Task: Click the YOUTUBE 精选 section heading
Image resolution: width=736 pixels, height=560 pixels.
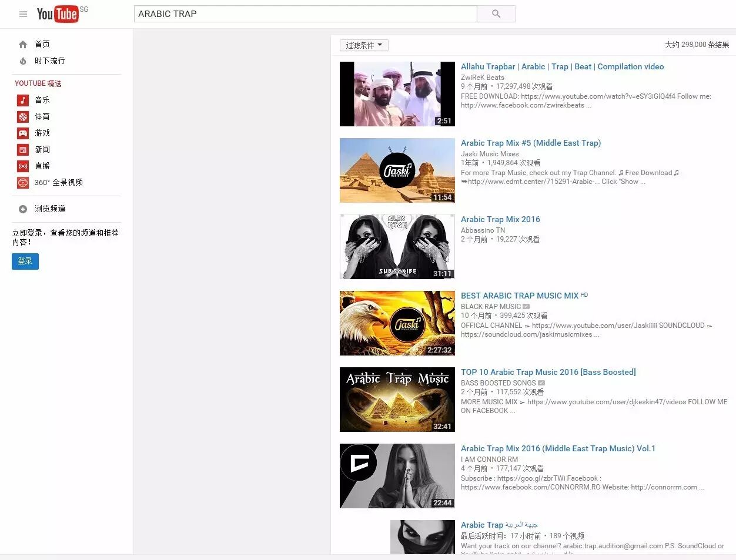Action: coord(38,83)
